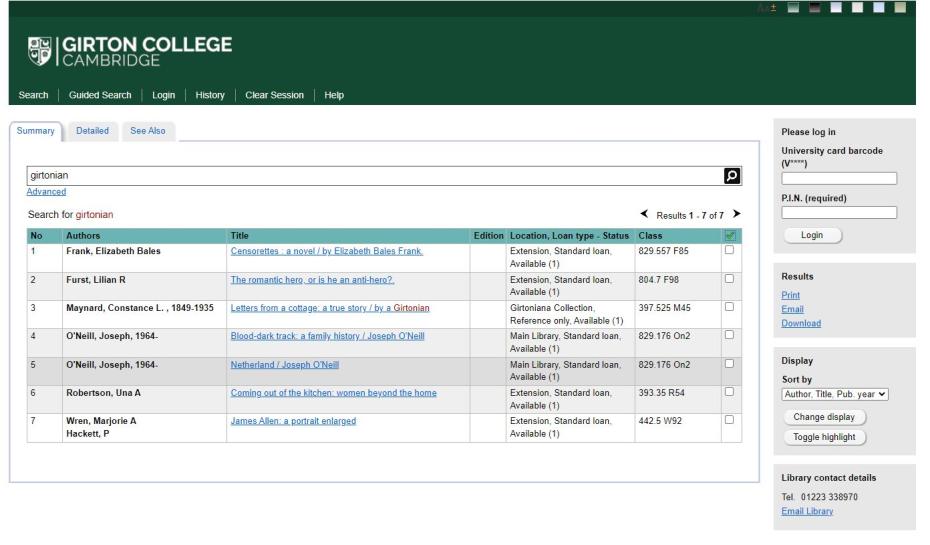930x545 pixels.
Task: Select checkbox for Letters from a cottage
Action: click(x=730, y=307)
